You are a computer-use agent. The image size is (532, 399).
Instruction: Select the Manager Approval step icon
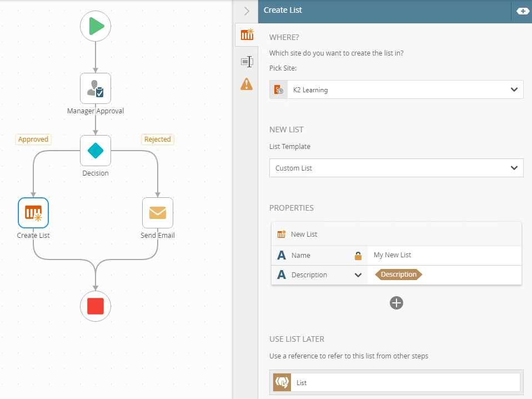coord(96,88)
